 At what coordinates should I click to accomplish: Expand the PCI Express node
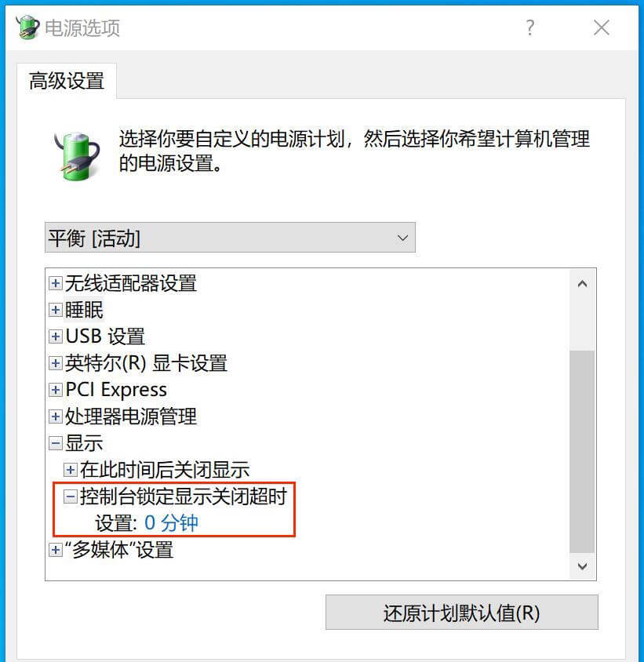[x=56, y=390]
